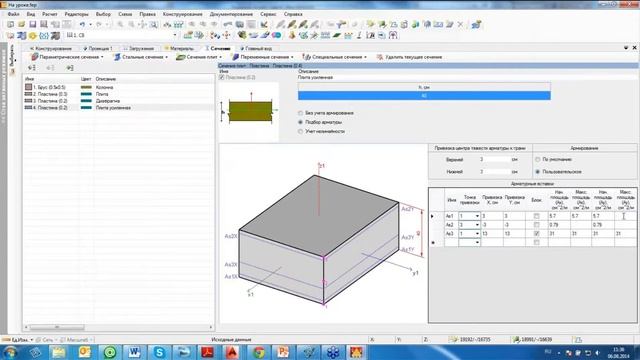The image size is (640, 360).
Task: Click the green slab icon in second toolbar row
Action: (336, 36)
